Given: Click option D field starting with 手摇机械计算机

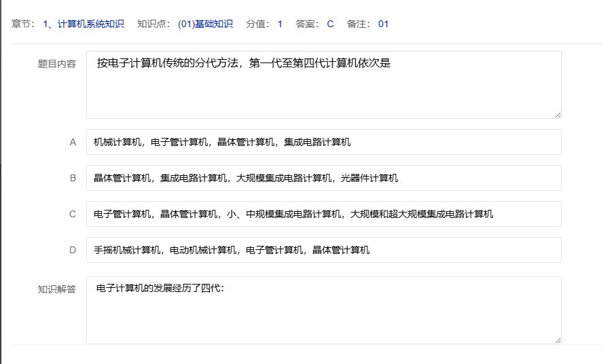Looking at the screenshot, I should [323, 250].
